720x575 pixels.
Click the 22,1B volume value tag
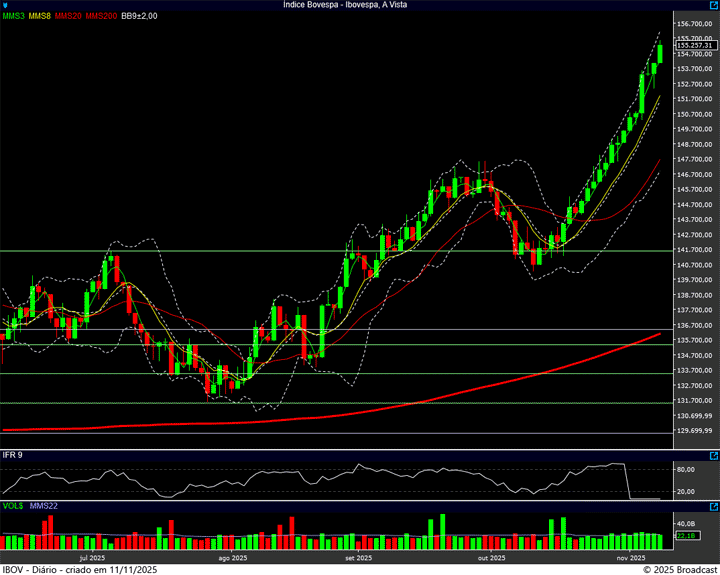pyautogui.click(x=686, y=537)
